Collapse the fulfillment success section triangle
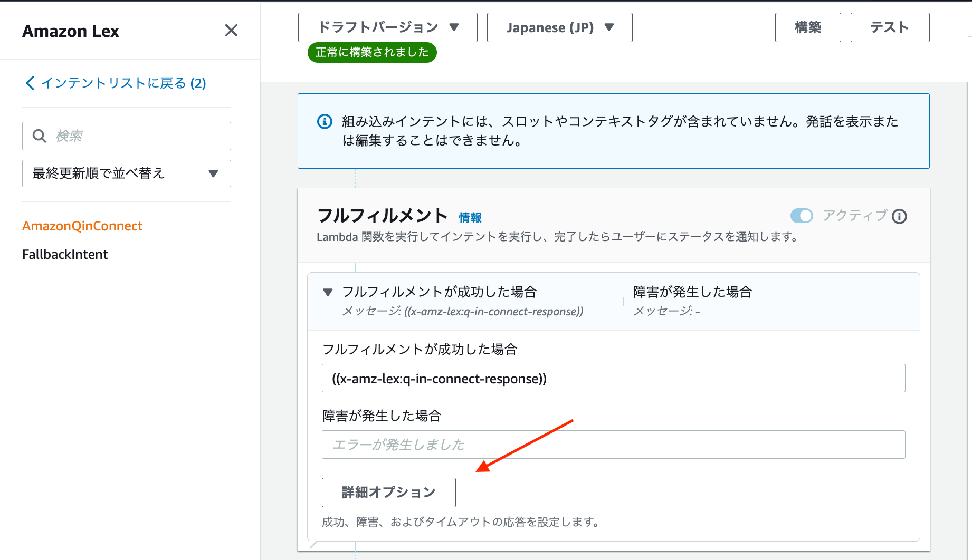Viewport: 972px width, 560px height. tap(328, 292)
